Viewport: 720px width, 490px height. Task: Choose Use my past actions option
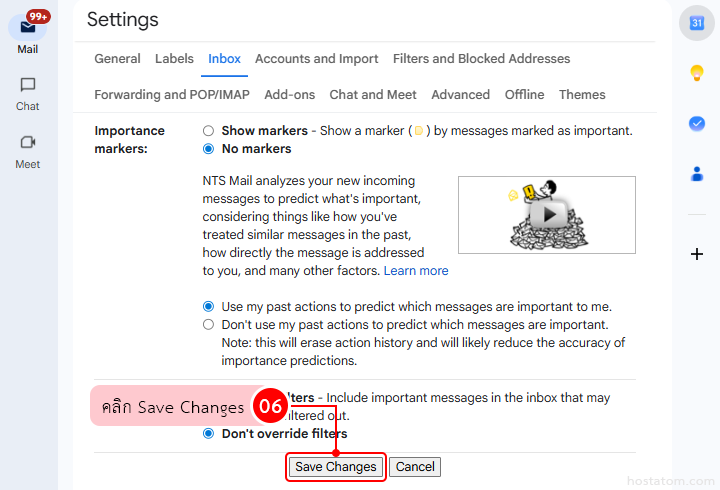[x=208, y=306]
